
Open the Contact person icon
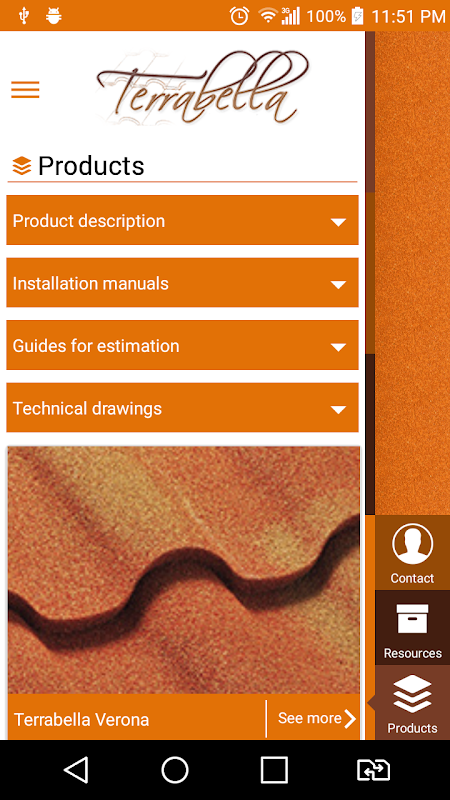point(412,544)
